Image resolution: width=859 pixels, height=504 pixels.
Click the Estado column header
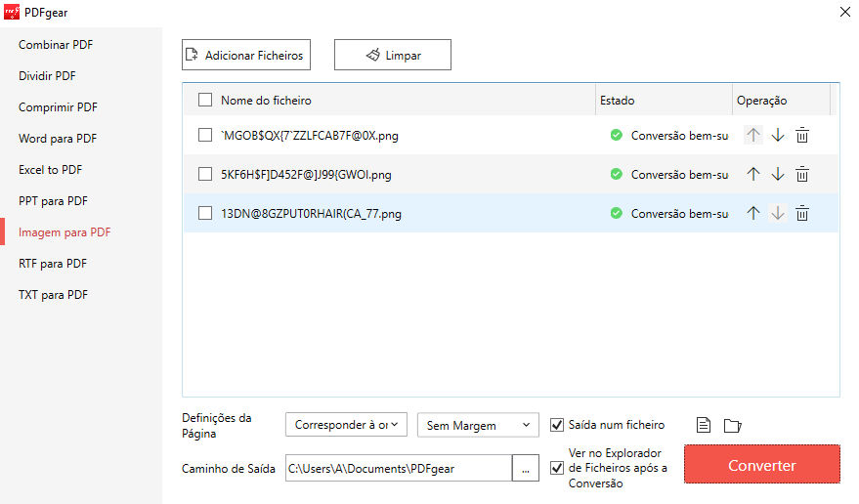[617, 101]
